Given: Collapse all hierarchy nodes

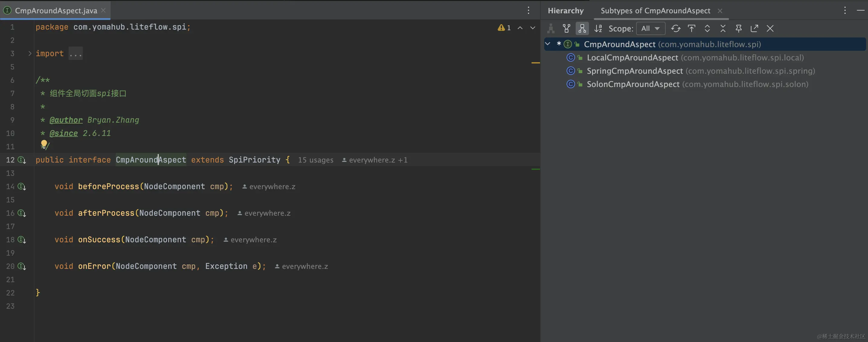Looking at the screenshot, I should pos(723,29).
